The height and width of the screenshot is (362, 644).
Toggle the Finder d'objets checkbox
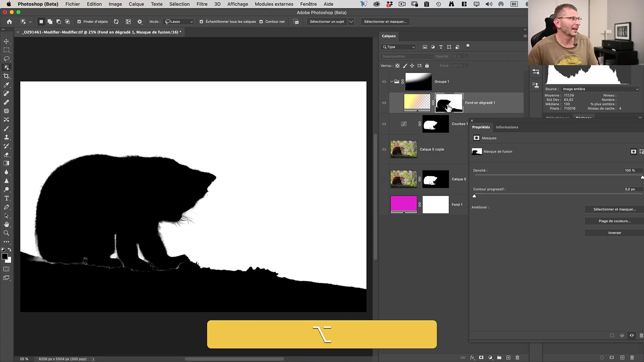[x=79, y=22]
